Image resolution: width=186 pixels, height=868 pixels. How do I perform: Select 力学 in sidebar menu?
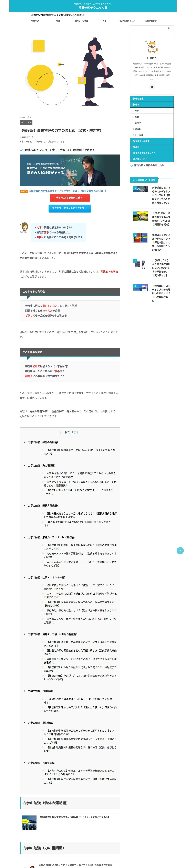coord(152,111)
